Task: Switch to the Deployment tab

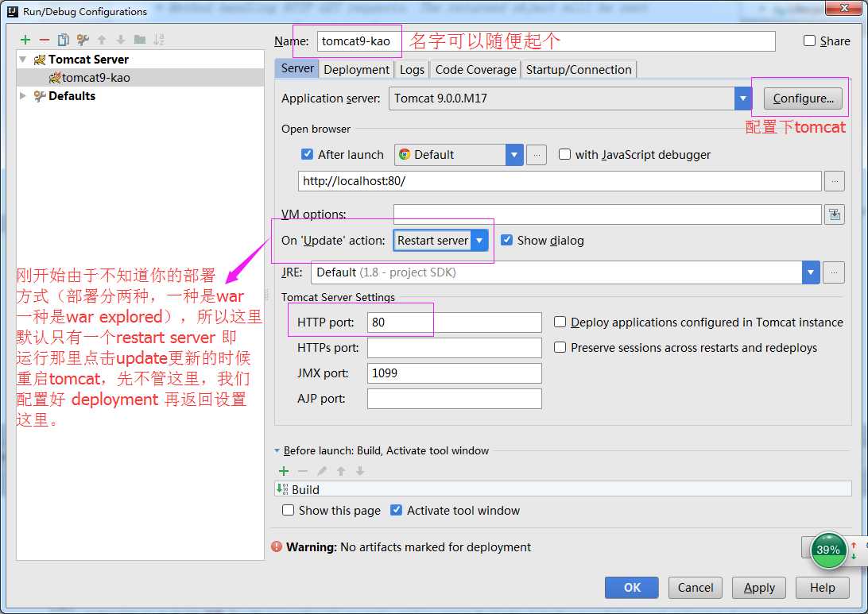Action: [x=356, y=70]
